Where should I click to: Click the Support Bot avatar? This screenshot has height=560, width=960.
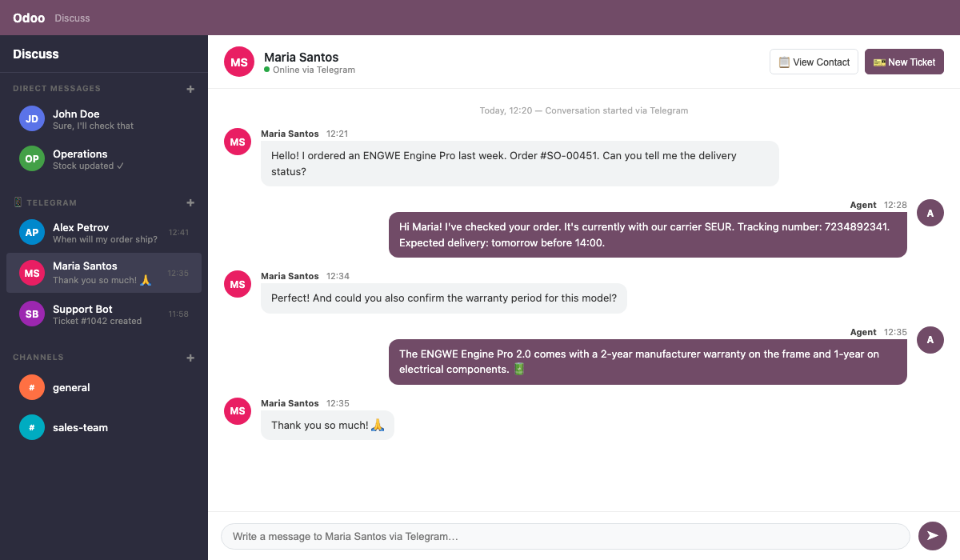click(31, 314)
